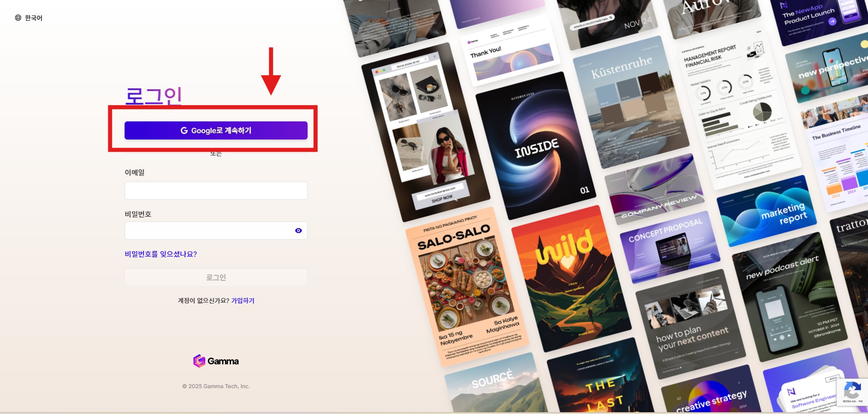Focus the 이메일 input field
This screenshot has width=868, height=414.
[216, 191]
